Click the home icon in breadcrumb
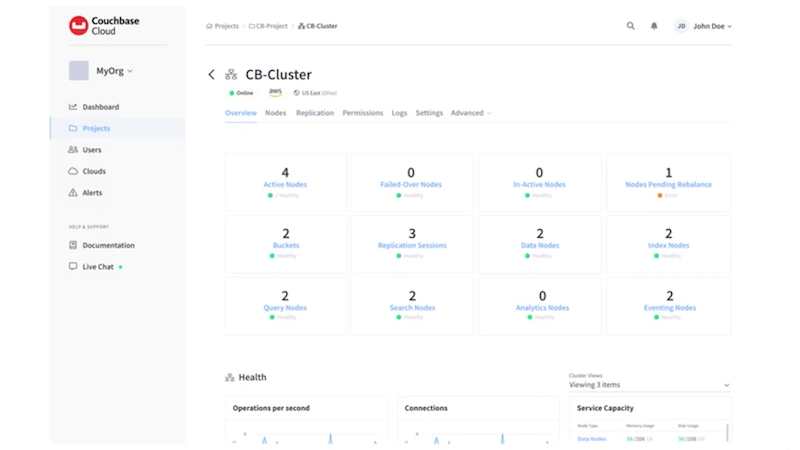 209,26
